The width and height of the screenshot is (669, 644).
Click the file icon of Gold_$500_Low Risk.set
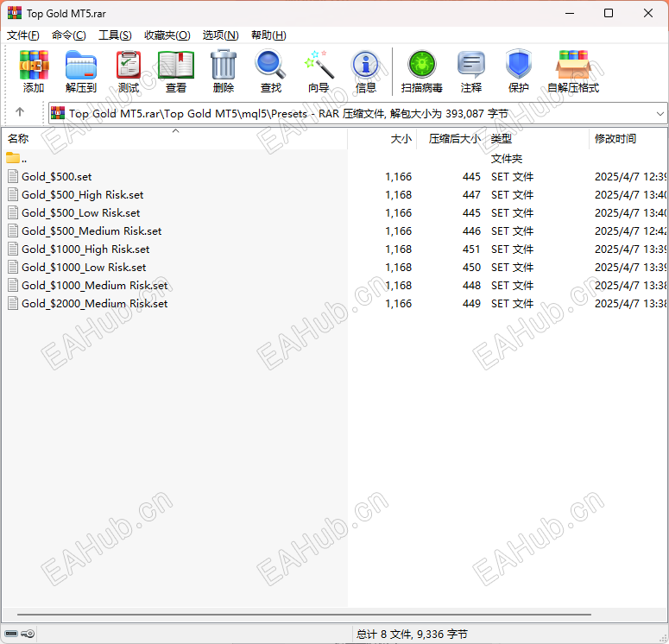(x=13, y=212)
